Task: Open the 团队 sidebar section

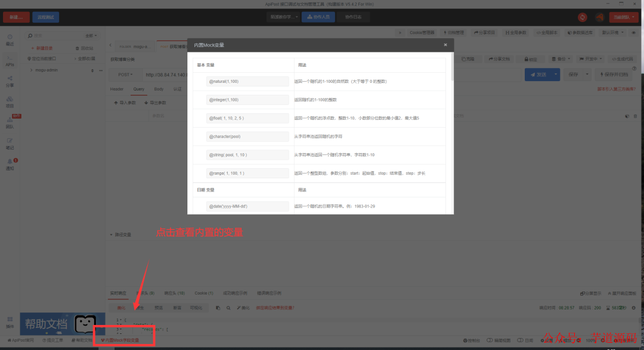Action: [x=10, y=123]
